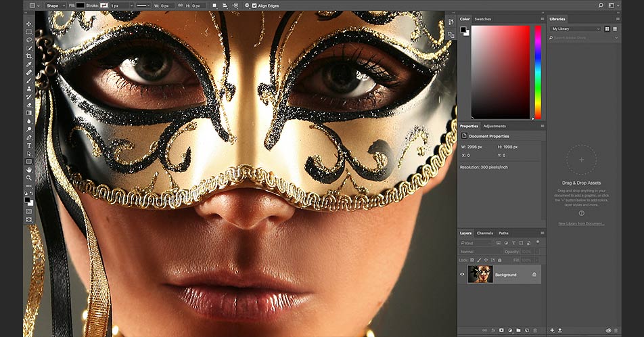Click the toolbar foreground color swatch

27,200
